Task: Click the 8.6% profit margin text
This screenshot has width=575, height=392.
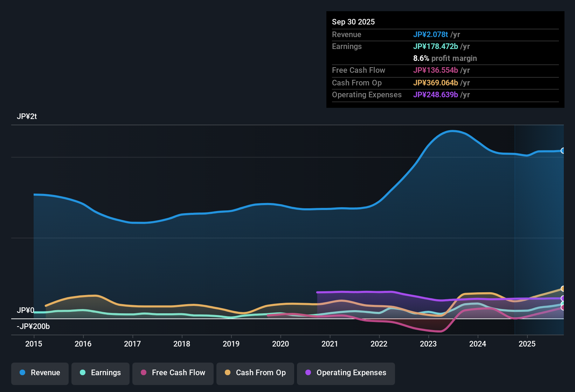Action: tap(445, 58)
